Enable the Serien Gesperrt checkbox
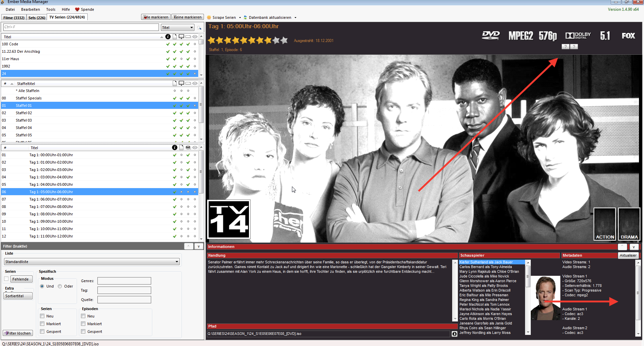This screenshot has width=644, height=346. click(x=42, y=332)
